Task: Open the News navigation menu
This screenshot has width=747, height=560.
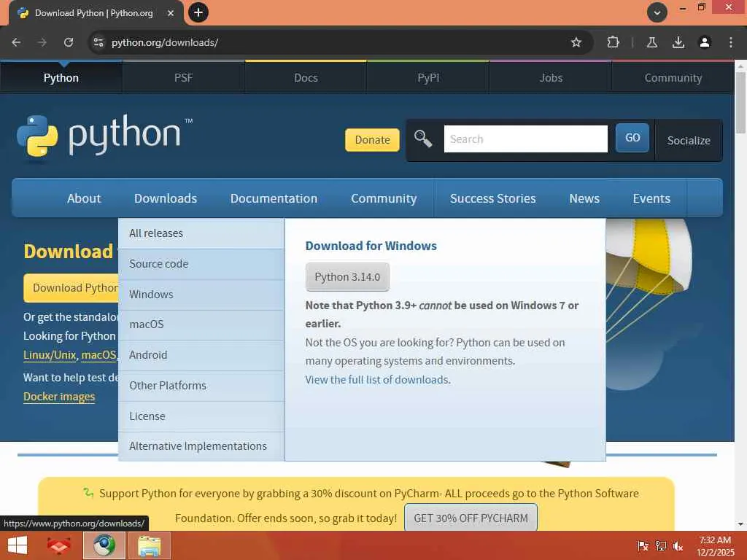Action: 584,198
